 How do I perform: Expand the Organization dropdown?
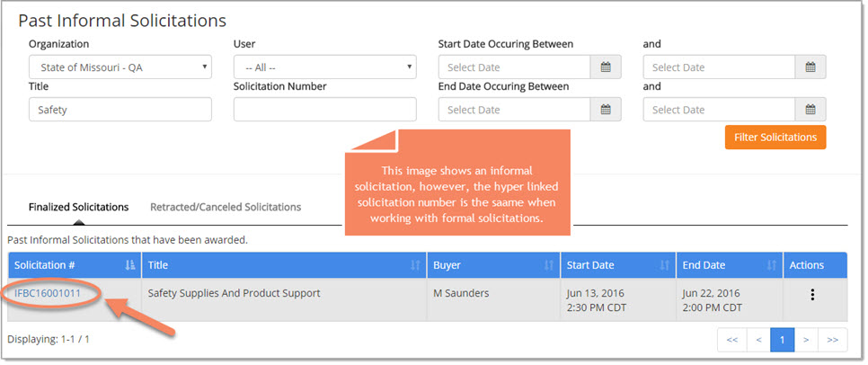tap(120, 67)
